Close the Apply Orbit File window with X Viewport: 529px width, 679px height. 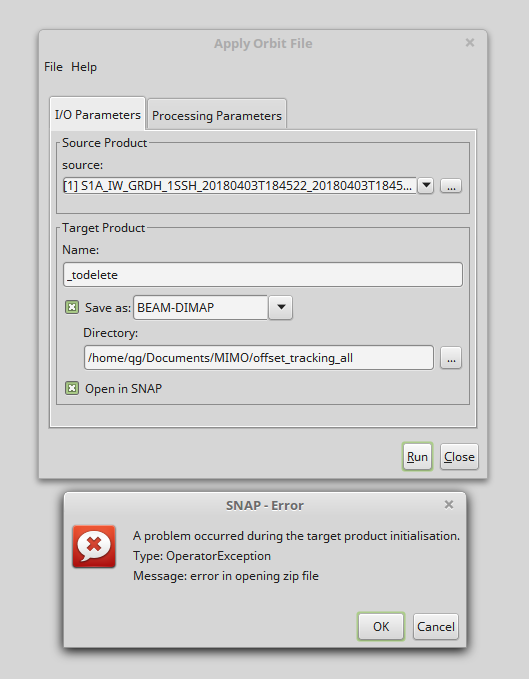470,42
